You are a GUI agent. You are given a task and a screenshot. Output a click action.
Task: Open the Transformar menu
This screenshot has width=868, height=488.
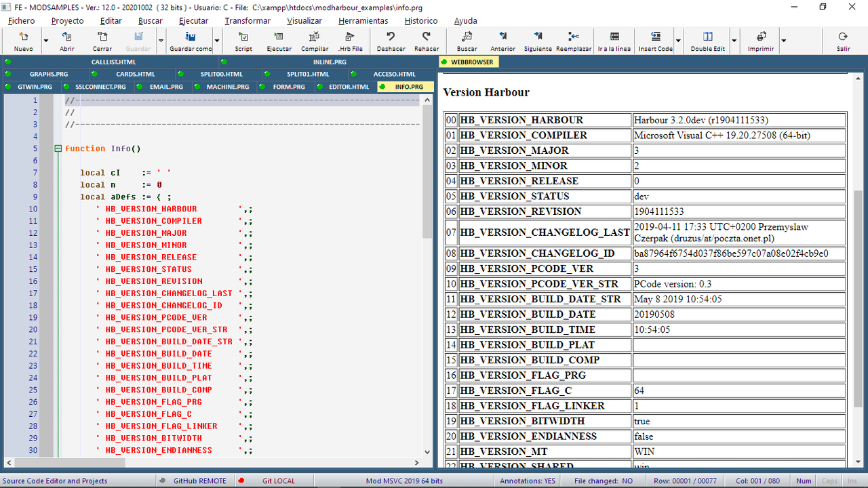pyautogui.click(x=248, y=21)
